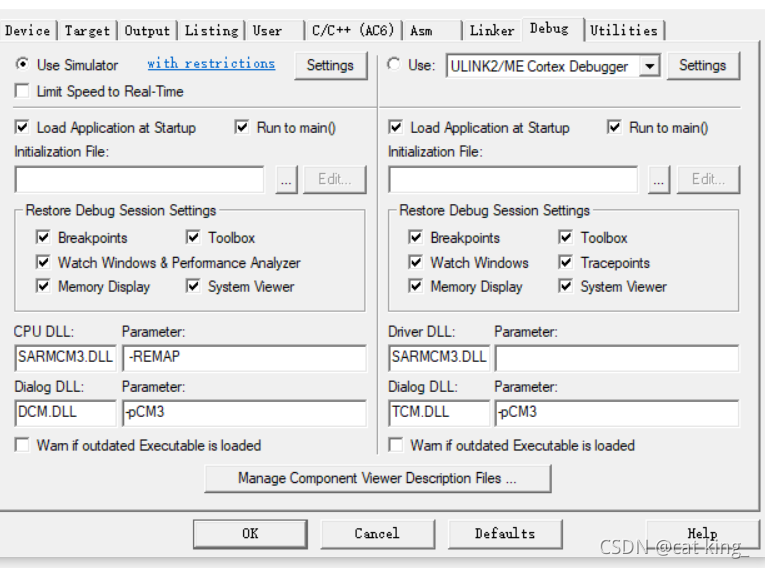The height and width of the screenshot is (568, 765).
Task: Toggle simulator Breakpoints checkbox
Action: click(43, 237)
